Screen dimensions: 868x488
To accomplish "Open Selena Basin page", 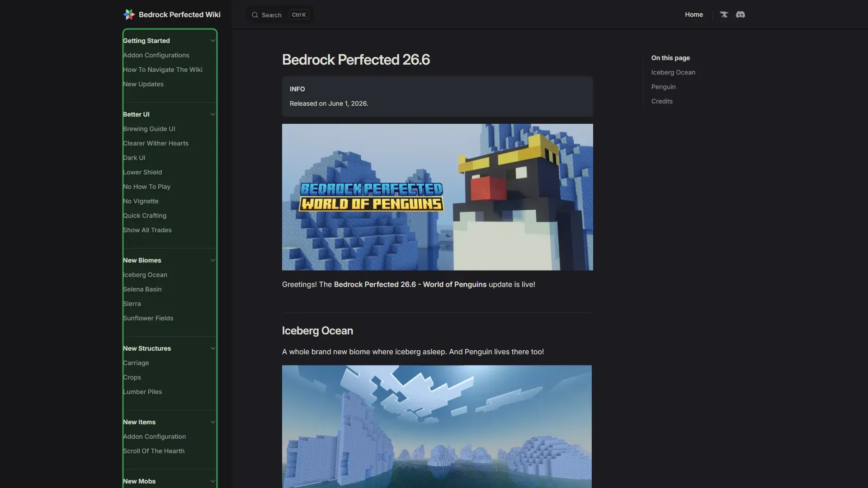I will 142,289.
